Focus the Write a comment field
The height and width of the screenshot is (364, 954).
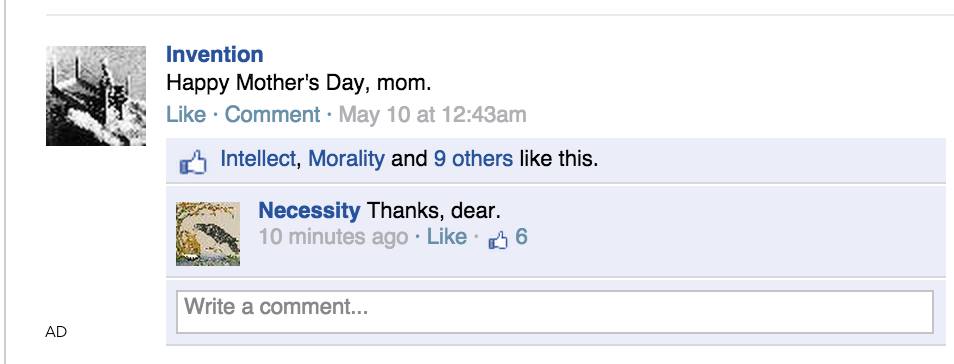coord(555,312)
